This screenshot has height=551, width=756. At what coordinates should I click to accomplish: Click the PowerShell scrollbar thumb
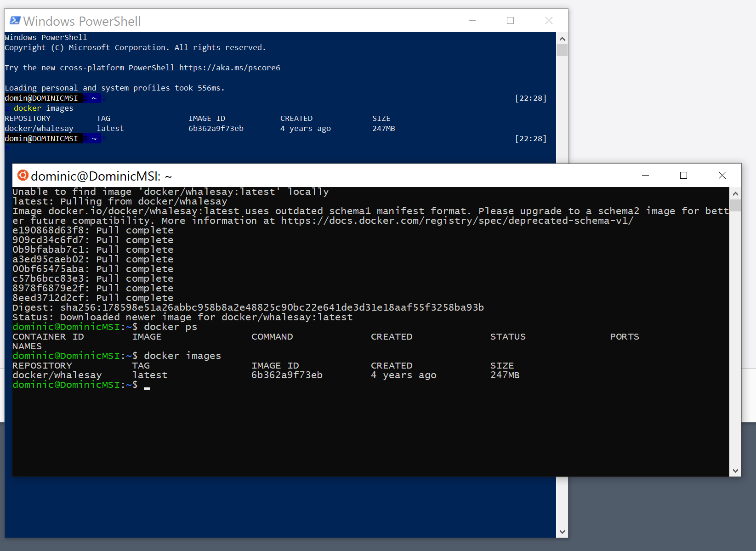pyautogui.click(x=562, y=50)
